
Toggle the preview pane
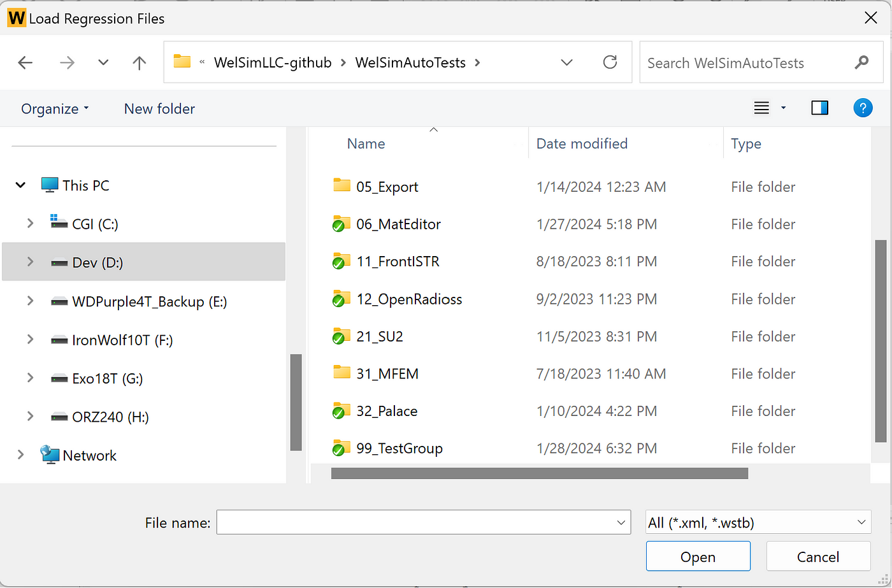820,108
